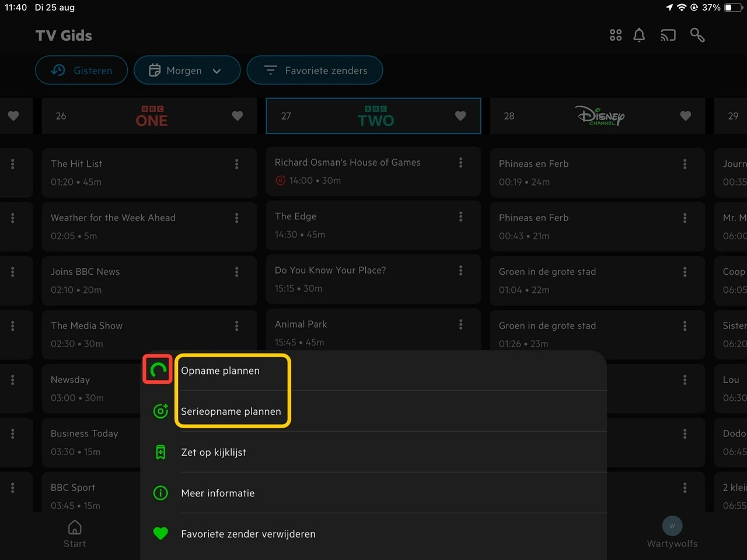Open Wartywolfs profile avatar
747x560 pixels.
pyautogui.click(x=672, y=526)
